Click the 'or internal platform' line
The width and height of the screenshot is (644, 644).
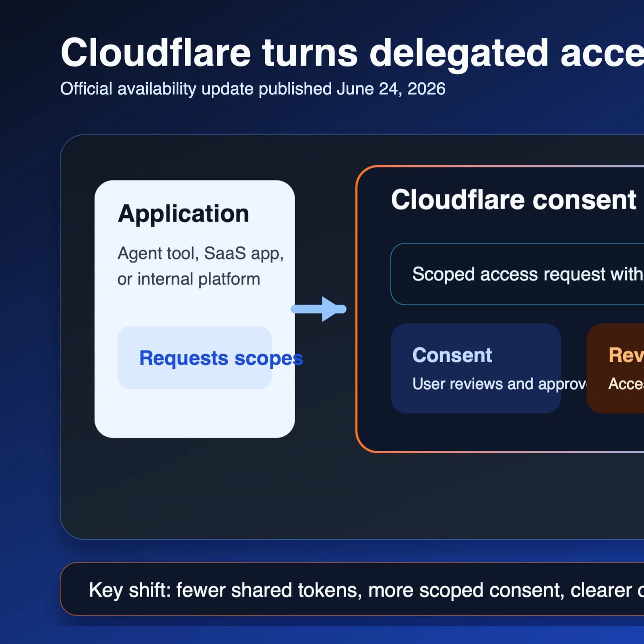click(x=189, y=279)
